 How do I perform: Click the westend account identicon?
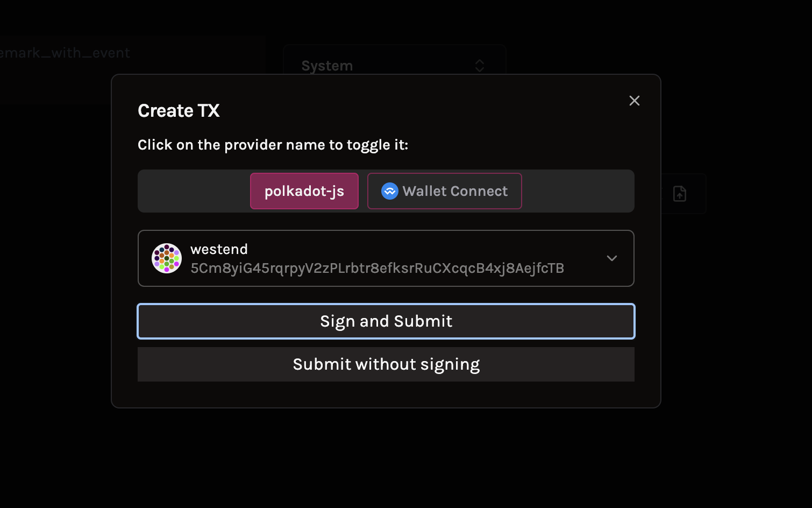(167, 258)
